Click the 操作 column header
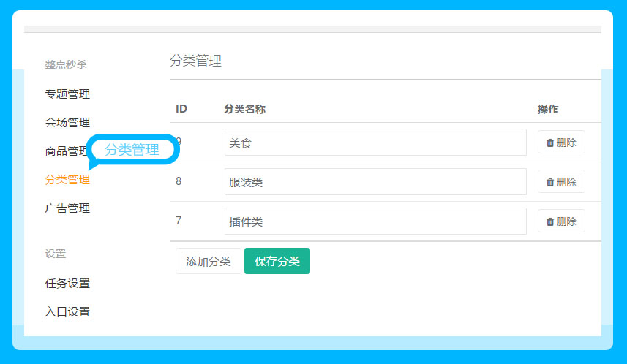627x364 pixels. tap(548, 109)
